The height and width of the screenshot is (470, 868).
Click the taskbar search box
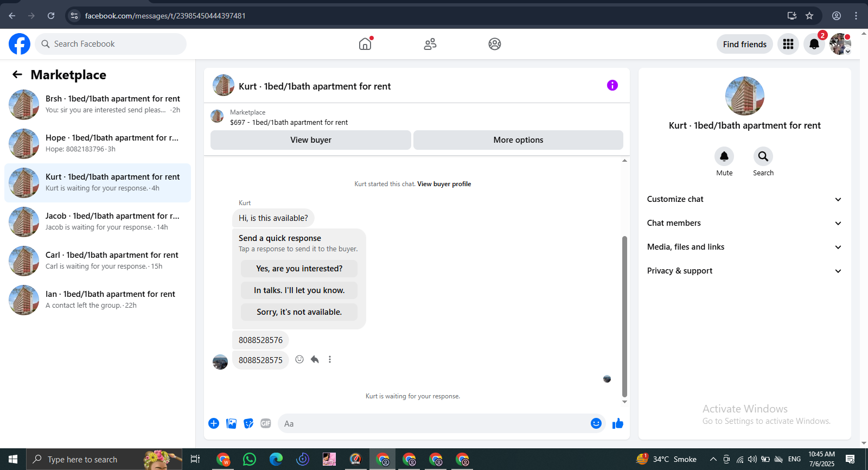click(104, 459)
